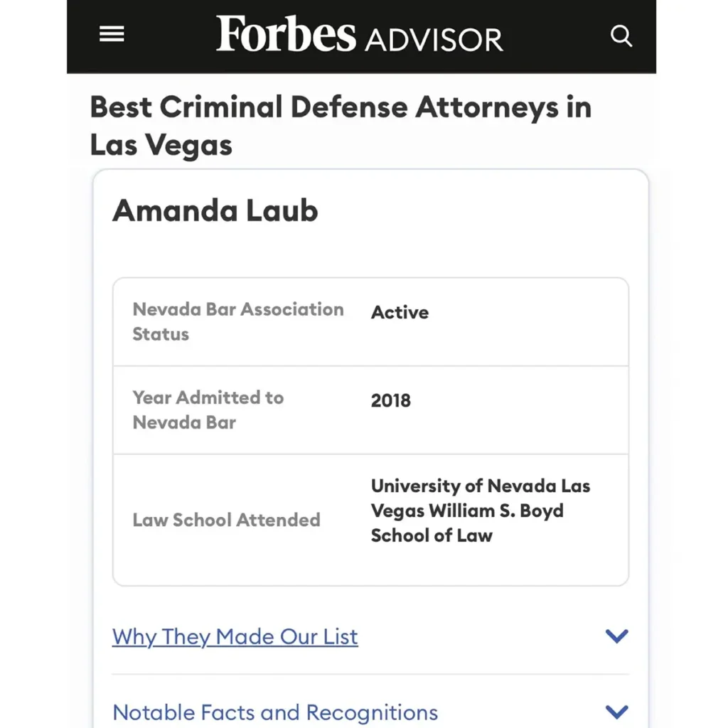Expand Why They Made Our List chevron

coord(616,636)
